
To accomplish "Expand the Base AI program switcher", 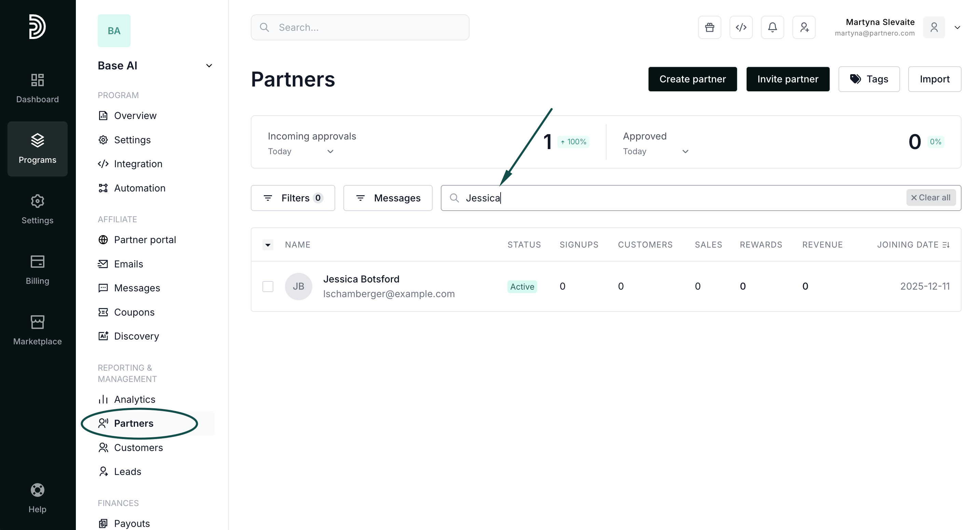I will tap(209, 66).
